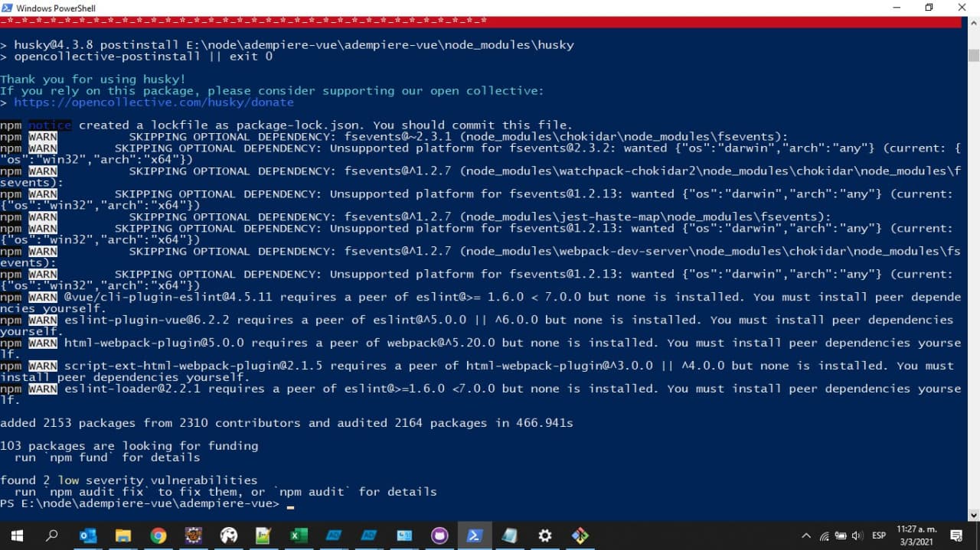The width and height of the screenshot is (980, 550).
Task: Click the 'eslint-plugin-vue@6.2.2 requires' warning line
Action: click(477, 325)
